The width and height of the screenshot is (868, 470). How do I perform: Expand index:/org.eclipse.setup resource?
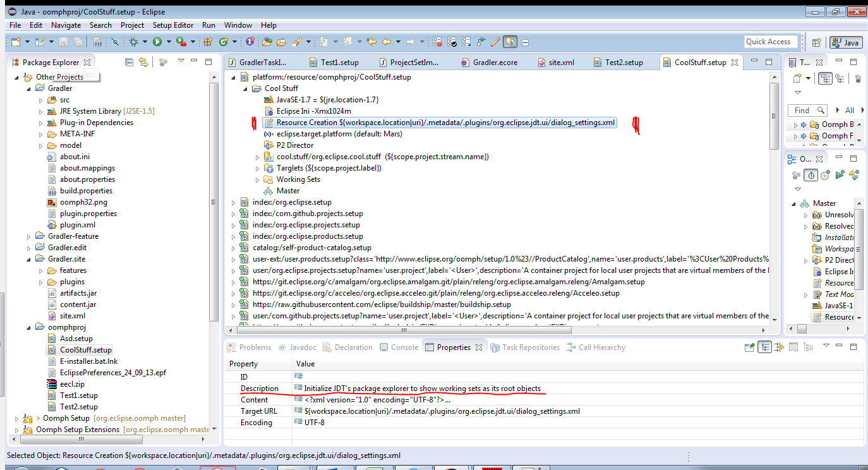point(233,202)
